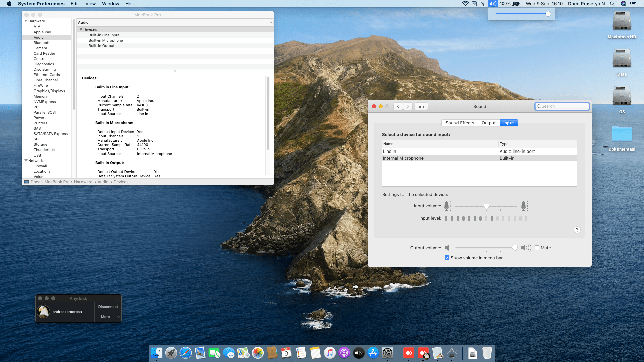Viewport: 644px width, 362px height.
Task: Open App Store from the dock
Action: coord(373,353)
